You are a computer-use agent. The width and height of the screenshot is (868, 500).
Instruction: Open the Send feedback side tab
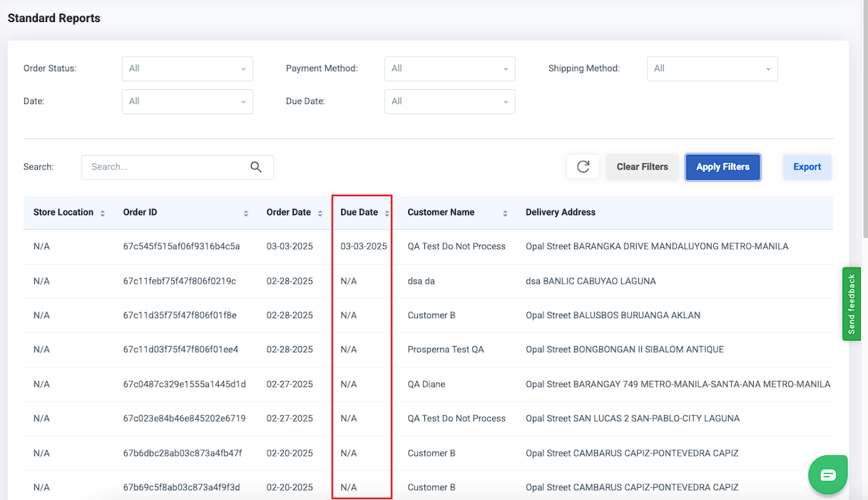[x=852, y=304]
